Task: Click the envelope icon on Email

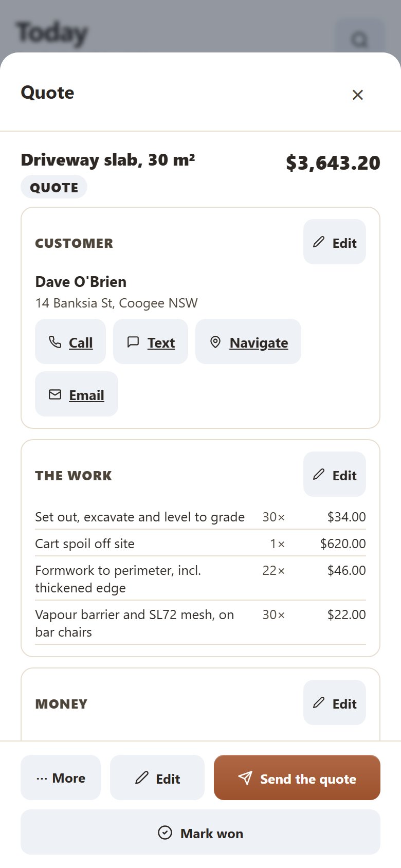Action: (x=55, y=394)
